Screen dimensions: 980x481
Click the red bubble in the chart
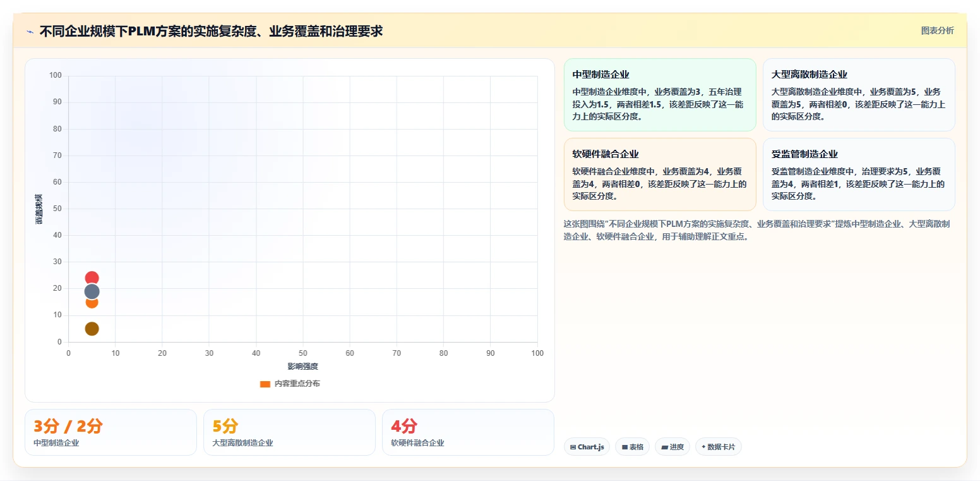pos(92,277)
